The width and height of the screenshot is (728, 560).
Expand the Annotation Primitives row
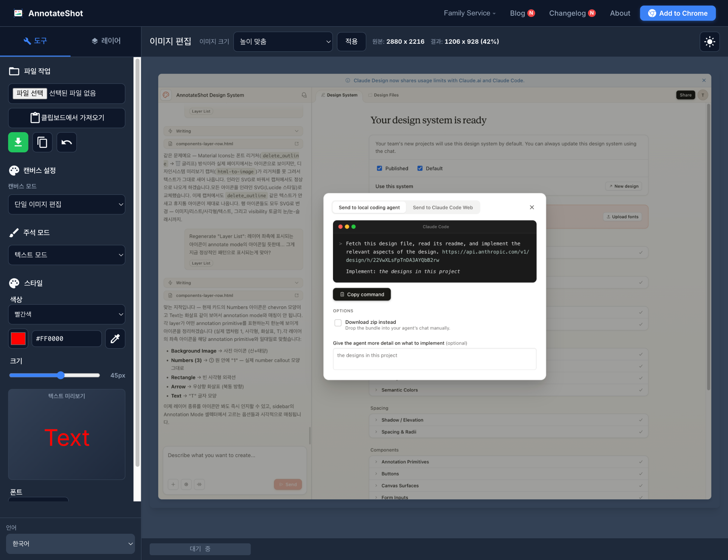tap(508, 462)
